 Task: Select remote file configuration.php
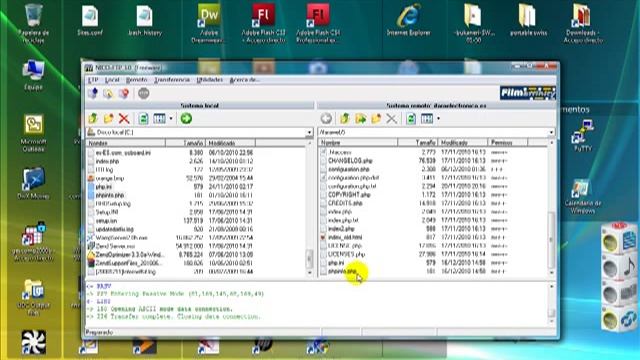point(349,169)
